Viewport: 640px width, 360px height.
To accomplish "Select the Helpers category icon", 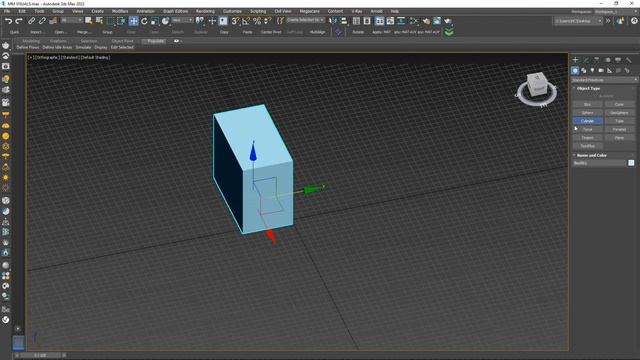I will [x=609, y=70].
